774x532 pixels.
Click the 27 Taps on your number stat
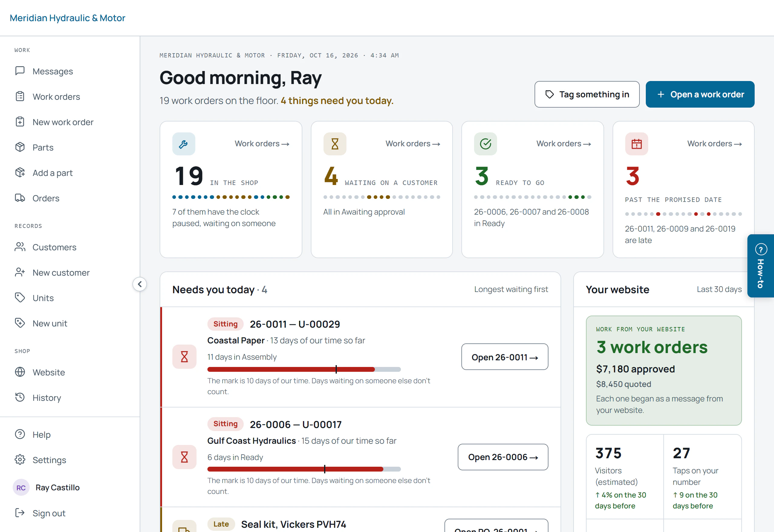point(703,477)
